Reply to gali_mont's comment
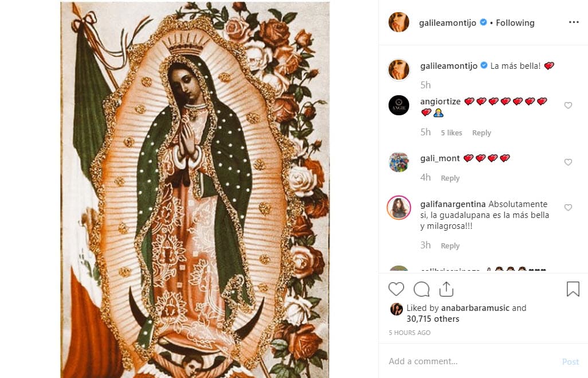The image size is (588, 378). click(450, 178)
